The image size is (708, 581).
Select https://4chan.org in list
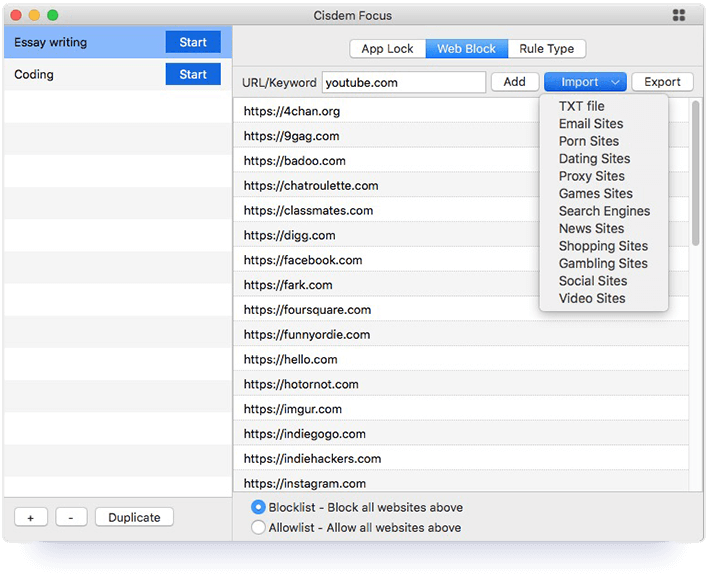tap(461, 111)
